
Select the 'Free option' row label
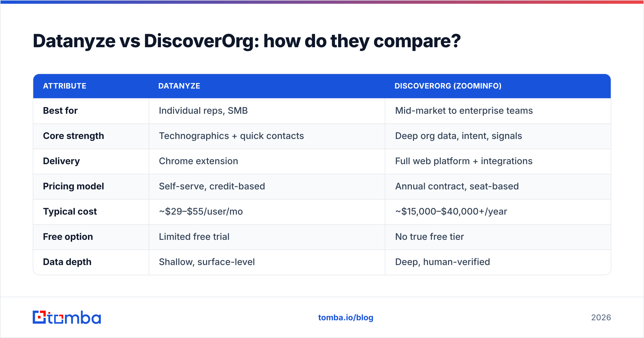pyautogui.click(x=68, y=237)
